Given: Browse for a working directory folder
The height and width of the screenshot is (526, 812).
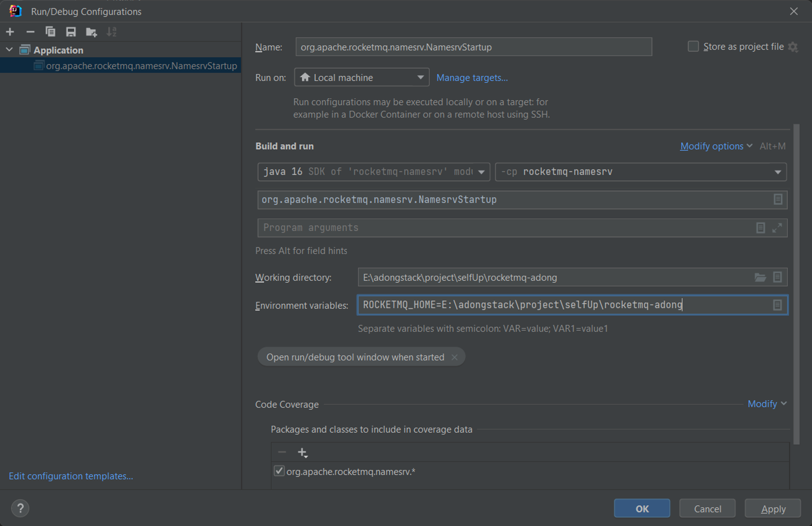Looking at the screenshot, I should pyautogui.click(x=760, y=277).
